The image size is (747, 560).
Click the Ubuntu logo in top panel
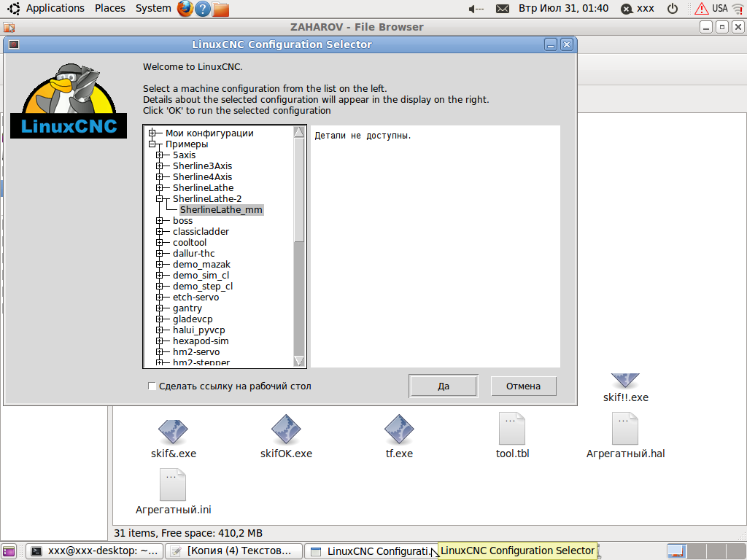tap(13, 9)
